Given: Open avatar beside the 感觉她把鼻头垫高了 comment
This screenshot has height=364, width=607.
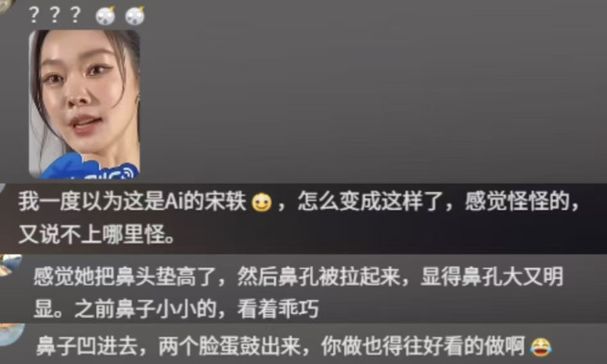Looking at the screenshot, I should click(8, 265).
